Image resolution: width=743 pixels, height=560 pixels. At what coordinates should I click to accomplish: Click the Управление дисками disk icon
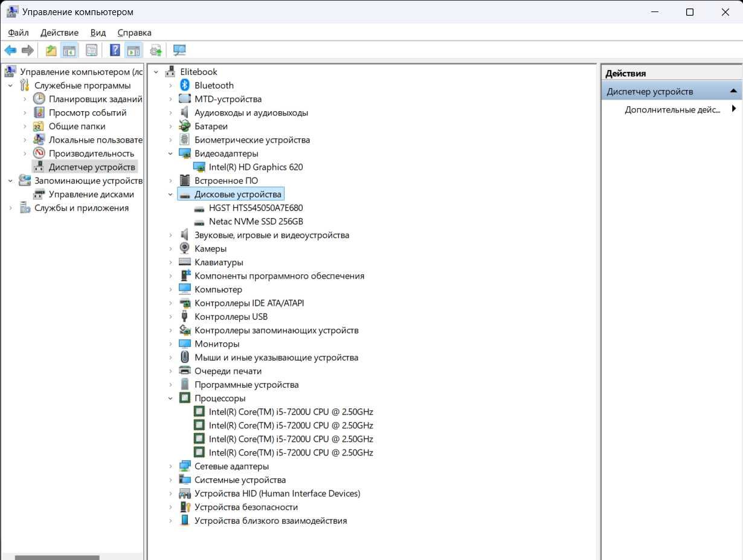(39, 194)
